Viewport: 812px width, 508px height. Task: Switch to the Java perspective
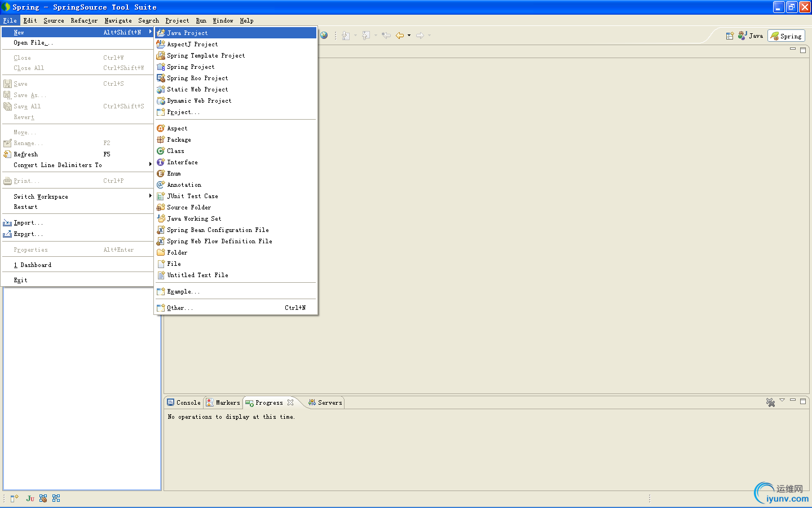coord(751,36)
